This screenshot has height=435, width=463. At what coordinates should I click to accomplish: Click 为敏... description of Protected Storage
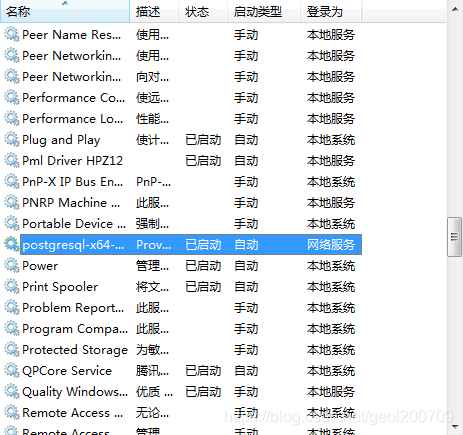152,350
